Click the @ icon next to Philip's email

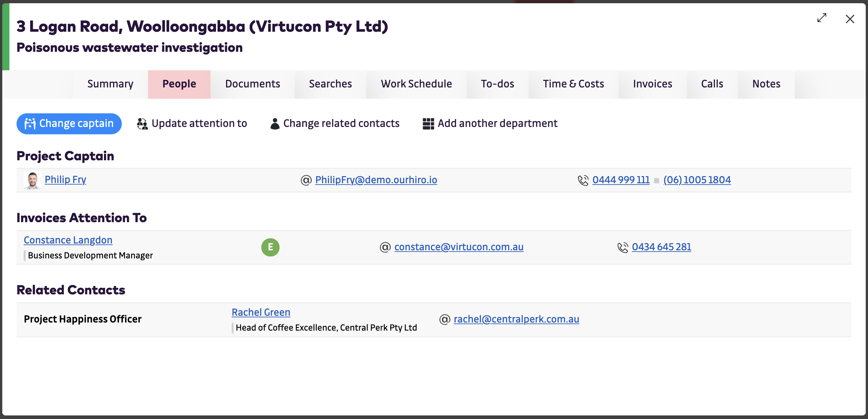click(306, 180)
